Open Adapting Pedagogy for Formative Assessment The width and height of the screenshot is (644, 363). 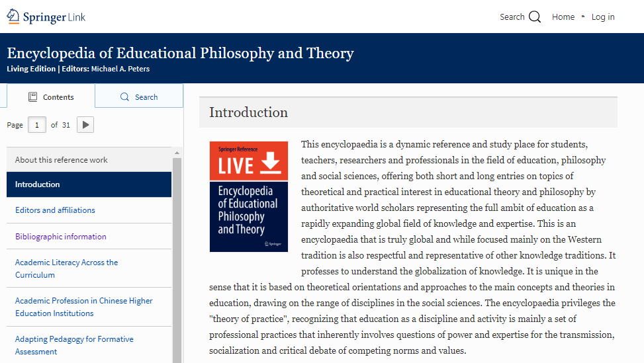tap(74, 345)
